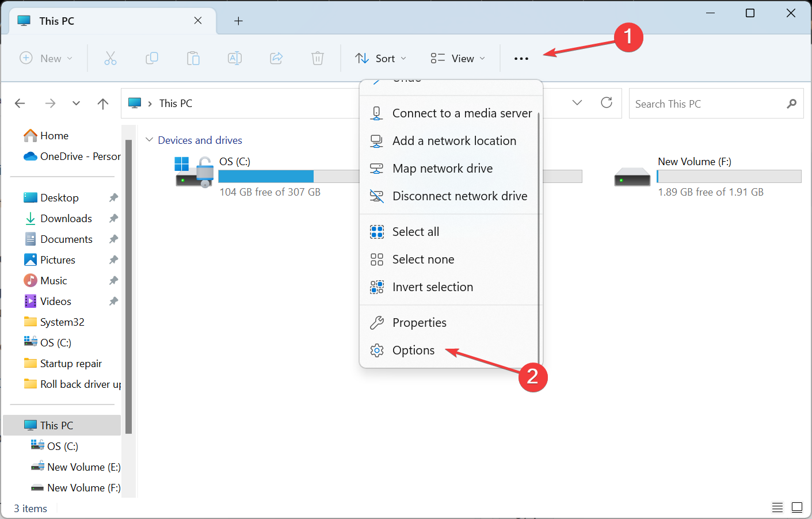This screenshot has height=519, width=812.
Task: Click Invert selection in the menu
Action: 433,287
